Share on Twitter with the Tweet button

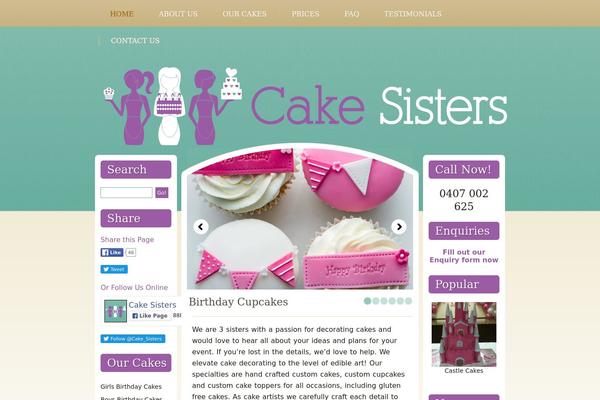pyautogui.click(x=114, y=269)
